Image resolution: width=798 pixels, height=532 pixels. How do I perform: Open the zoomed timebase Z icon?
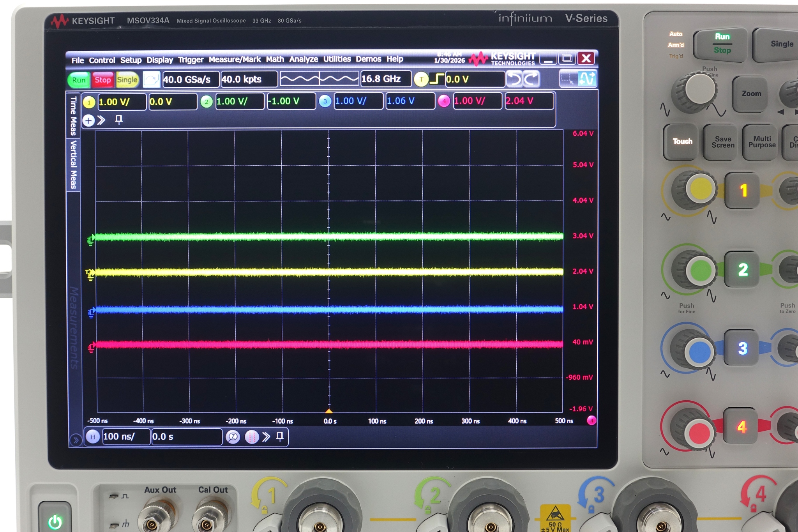(x=233, y=437)
